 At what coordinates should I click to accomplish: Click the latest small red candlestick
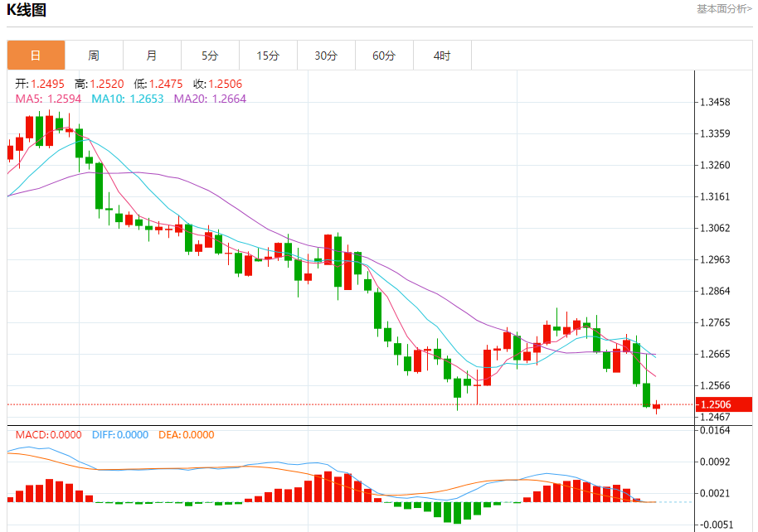tap(657, 406)
